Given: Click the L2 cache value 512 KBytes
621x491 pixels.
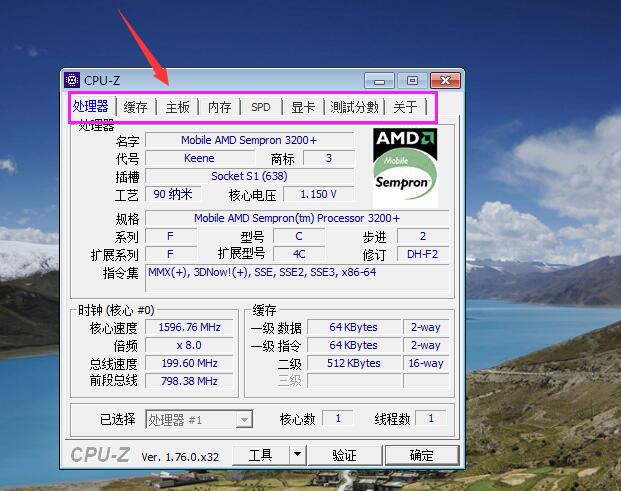Looking at the screenshot, I should (354, 363).
